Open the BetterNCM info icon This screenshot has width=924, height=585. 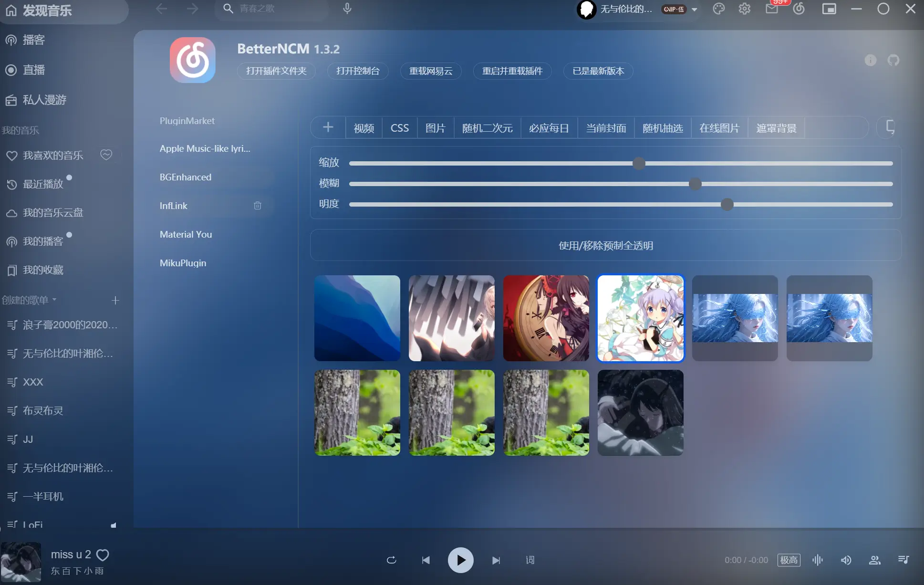[871, 60]
